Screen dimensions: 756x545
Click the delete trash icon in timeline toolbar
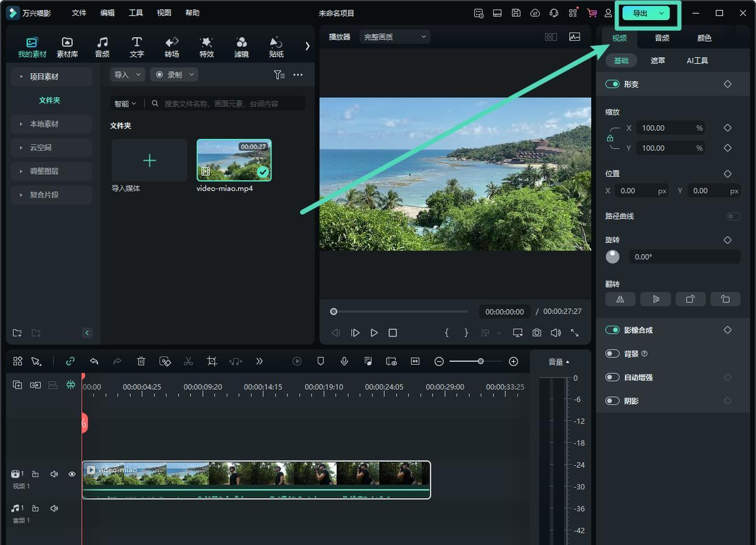pos(141,361)
